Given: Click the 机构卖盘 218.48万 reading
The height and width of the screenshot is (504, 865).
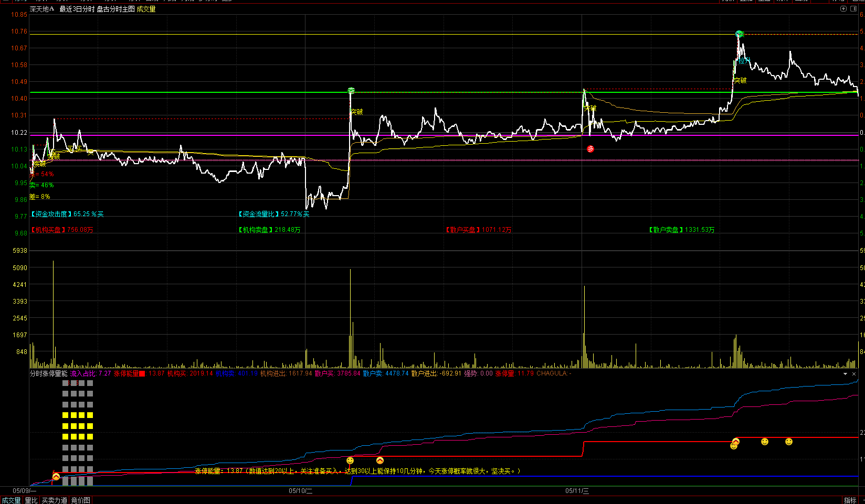Looking at the screenshot, I should tap(269, 230).
